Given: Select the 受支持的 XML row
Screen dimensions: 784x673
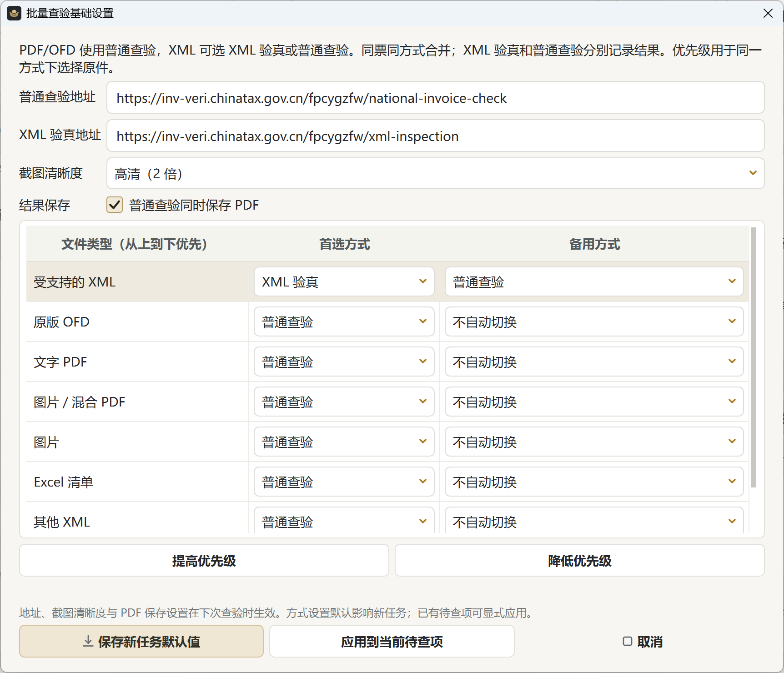Looking at the screenshot, I should (137, 282).
